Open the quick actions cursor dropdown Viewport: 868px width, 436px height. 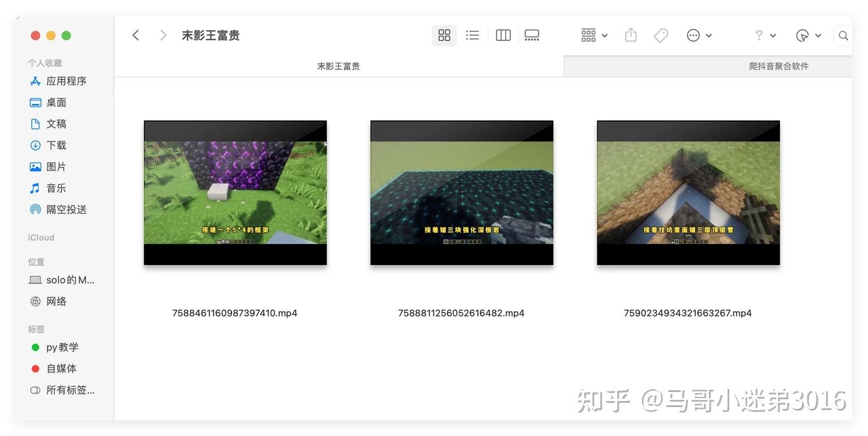click(808, 36)
